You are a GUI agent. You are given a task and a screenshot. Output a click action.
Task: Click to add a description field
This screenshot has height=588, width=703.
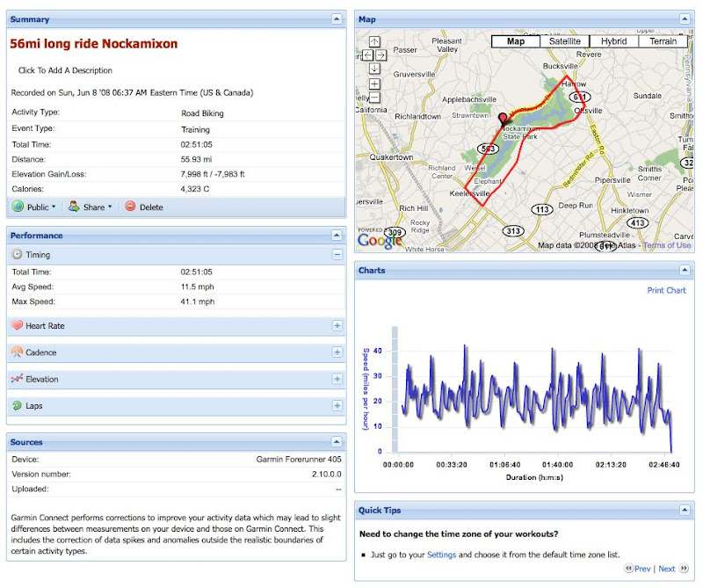point(66,70)
